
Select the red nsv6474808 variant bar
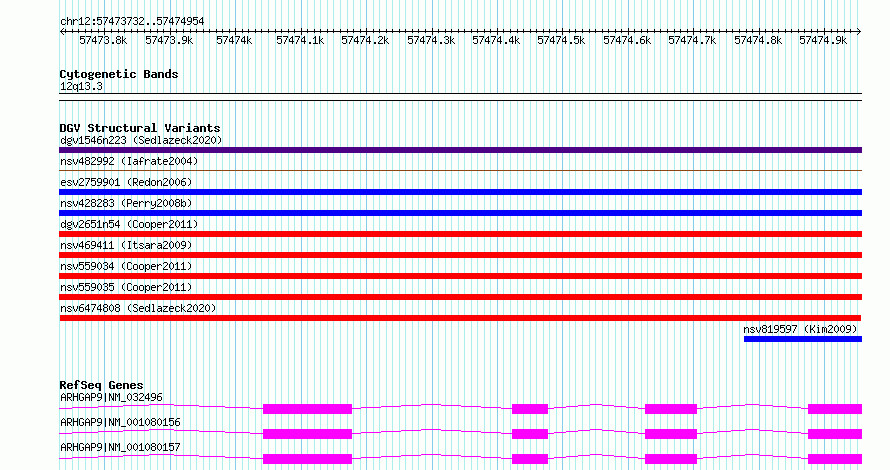pyautogui.click(x=460, y=318)
